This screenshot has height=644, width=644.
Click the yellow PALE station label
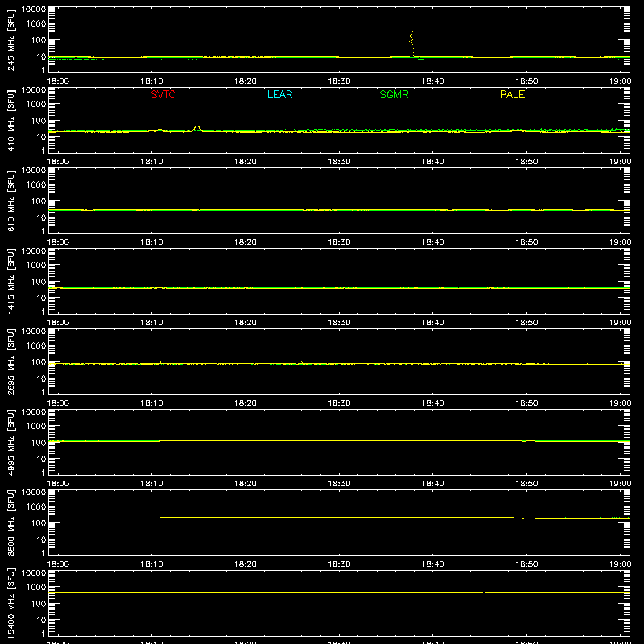[512, 94]
